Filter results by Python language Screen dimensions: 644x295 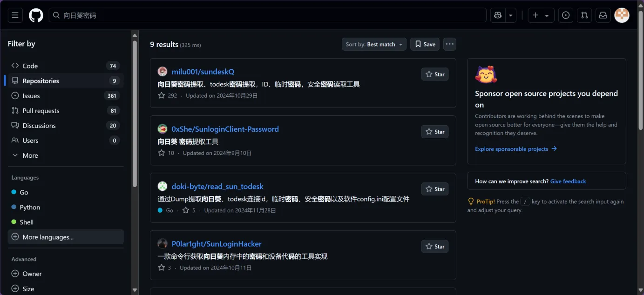click(x=66, y=207)
